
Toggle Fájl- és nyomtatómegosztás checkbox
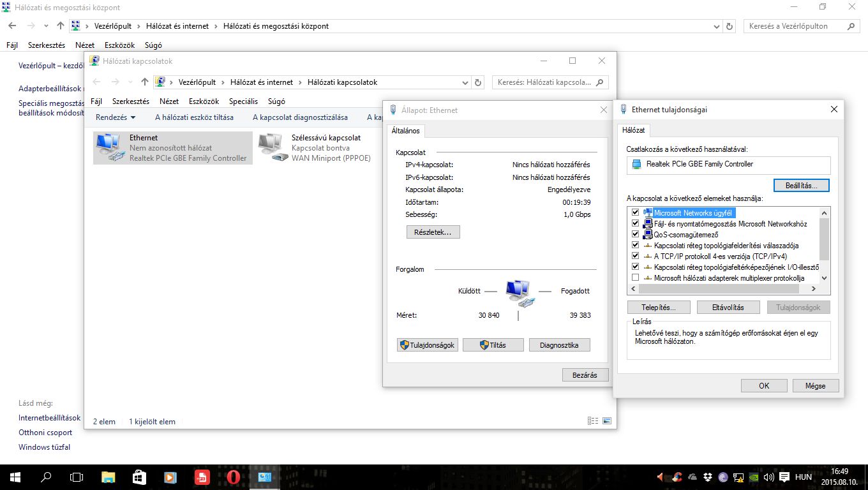click(635, 223)
